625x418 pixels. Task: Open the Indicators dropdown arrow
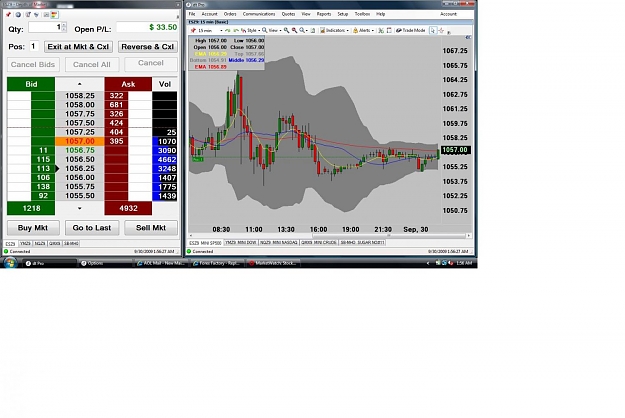coord(348,31)
